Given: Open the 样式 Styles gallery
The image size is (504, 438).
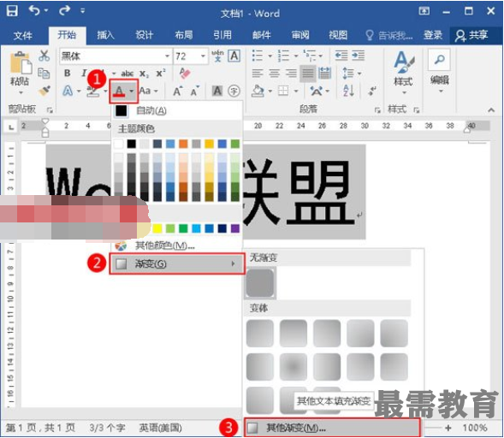Looking at the screenshot, I should tap(403, 73).
